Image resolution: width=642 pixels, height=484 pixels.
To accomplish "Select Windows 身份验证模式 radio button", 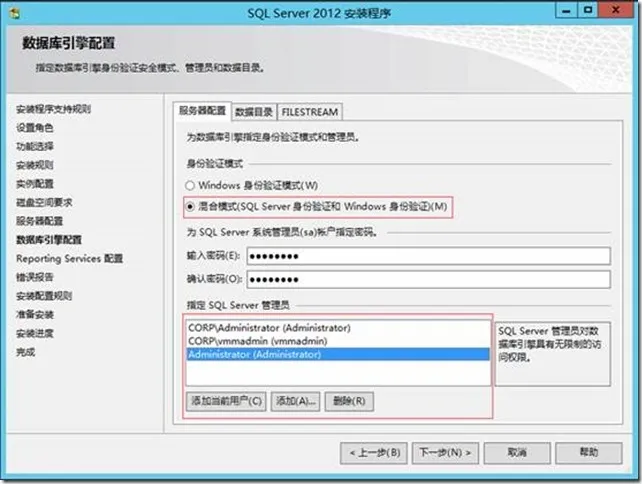I will coord(190,185).
